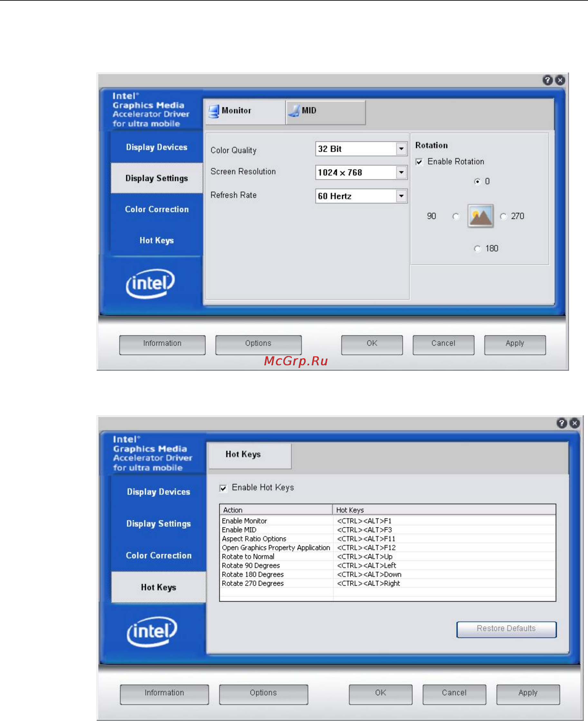The image size is (588, 721).
Task: Click Apply in the upper window
Action: (x=515, y=345)
